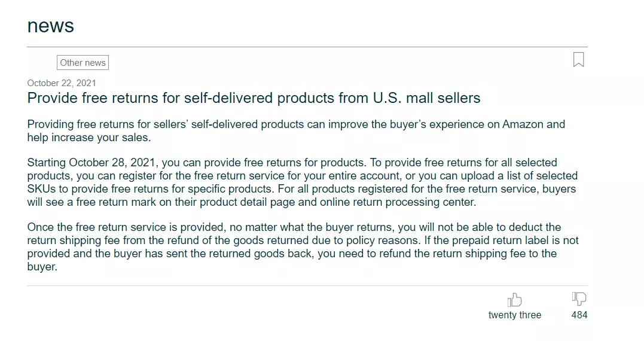
Task: Click the paragraph starting Once the free return
Action: (303, 247)
